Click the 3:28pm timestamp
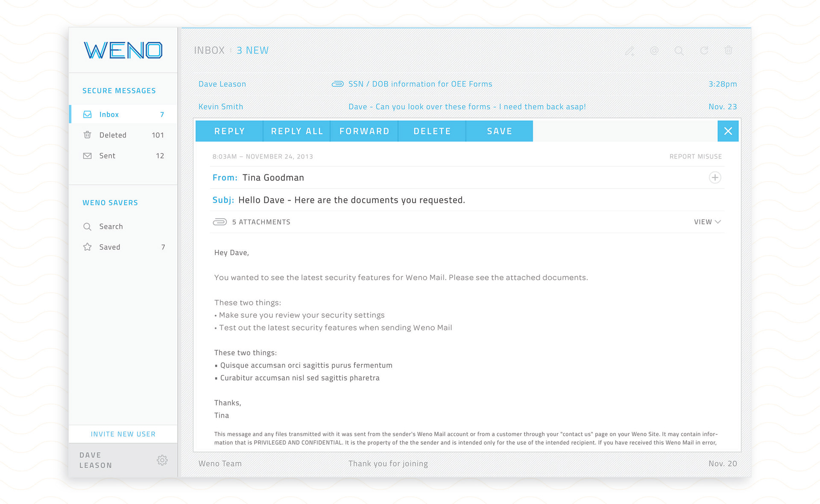The height and width of the screenshot is (504, 820). click(723, 84)
